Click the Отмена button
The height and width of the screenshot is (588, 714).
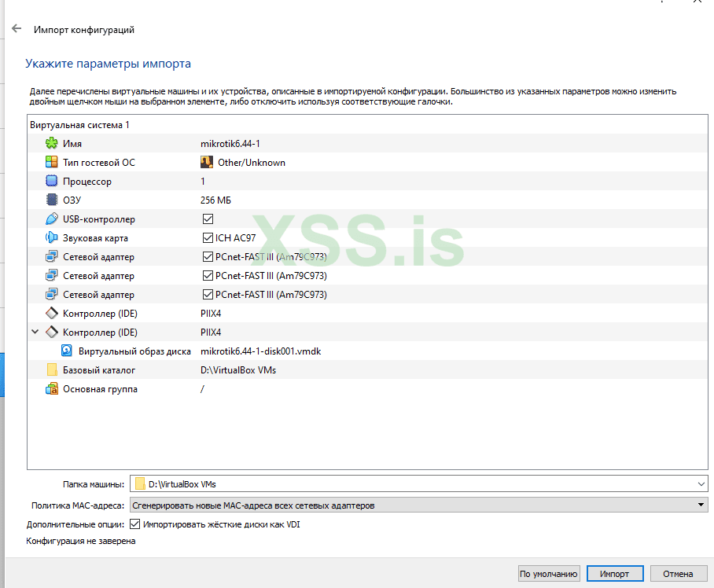pos(678,574)
